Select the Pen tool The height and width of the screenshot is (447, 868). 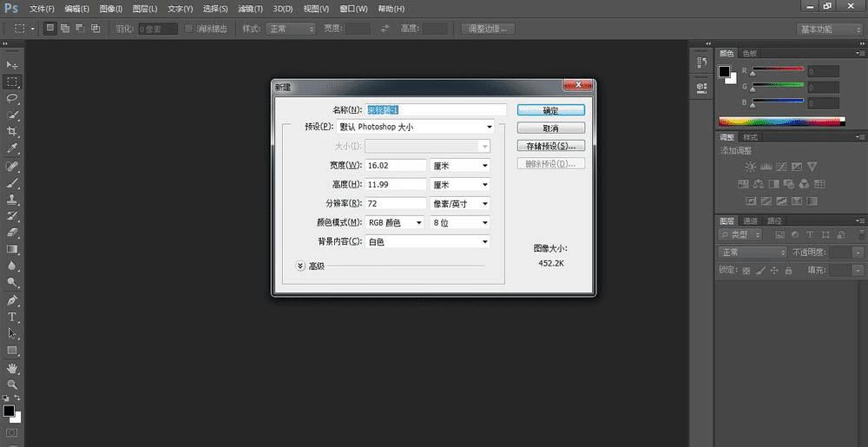click(12, 300)
